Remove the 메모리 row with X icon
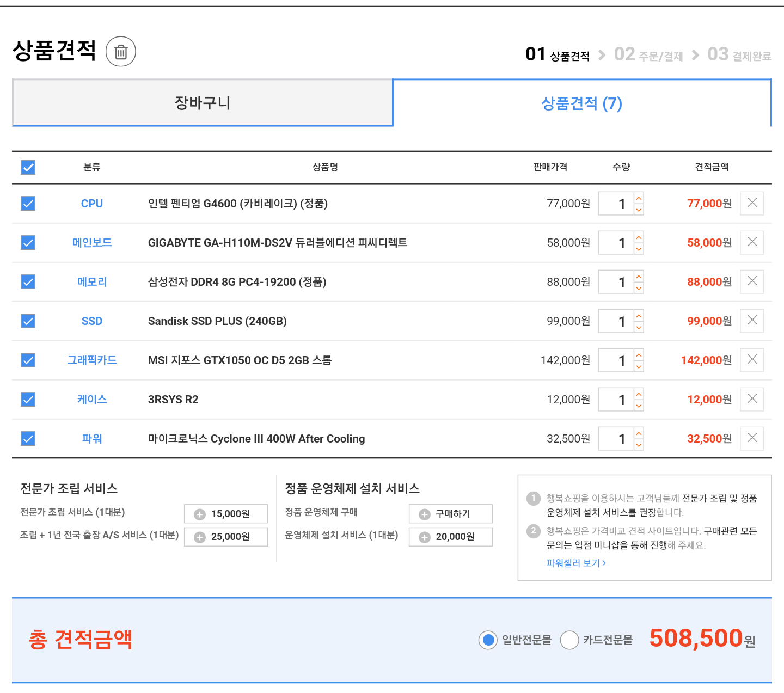Screen dimensions: 784x693 [x=752, y=281]
